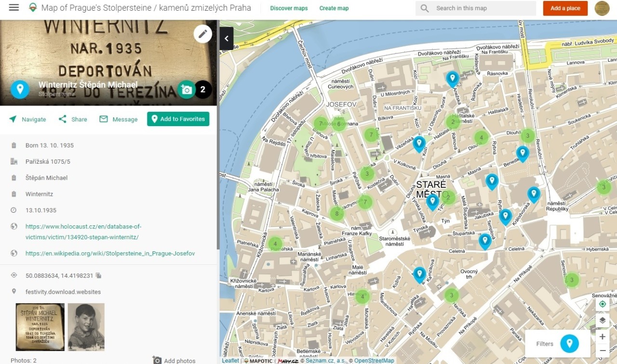Image resolution: width=617 pixels, height=364 pixels.
Task: Select the map pin near Kamzíková
Action: [419, 274]
